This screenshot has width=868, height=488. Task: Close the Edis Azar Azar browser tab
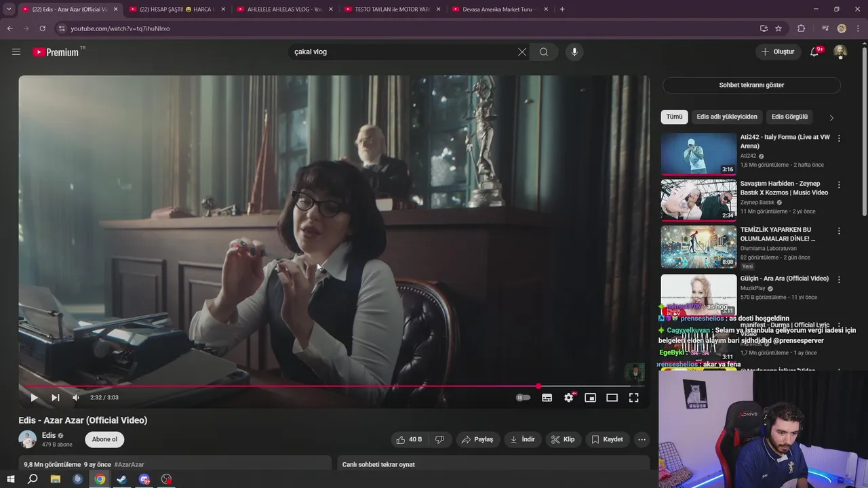[115, 9]
